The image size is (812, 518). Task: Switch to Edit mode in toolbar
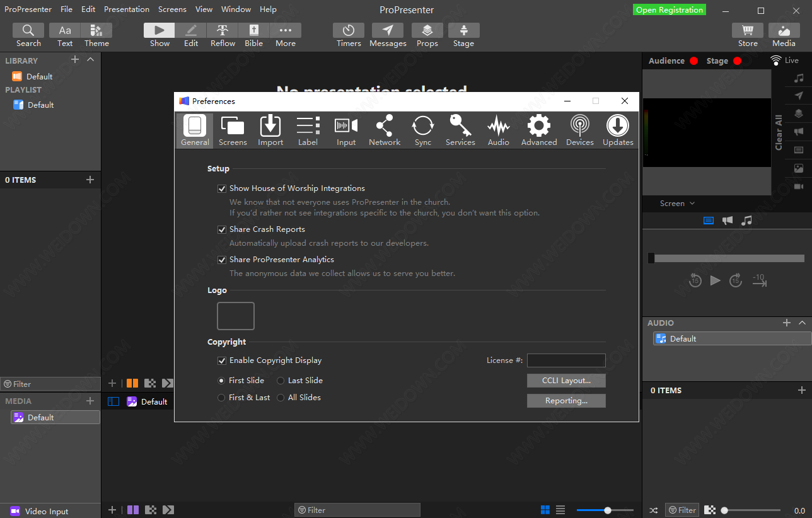(191, 35)
